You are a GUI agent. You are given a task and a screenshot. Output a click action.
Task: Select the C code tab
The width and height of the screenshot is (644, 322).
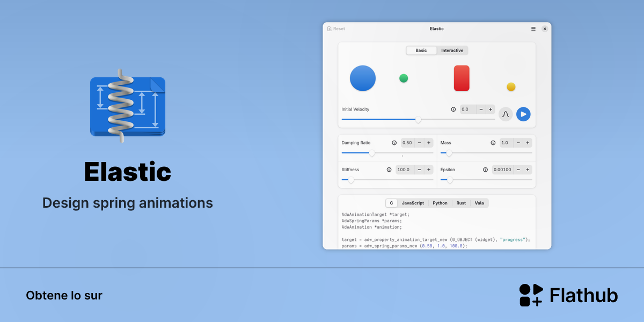391,203
